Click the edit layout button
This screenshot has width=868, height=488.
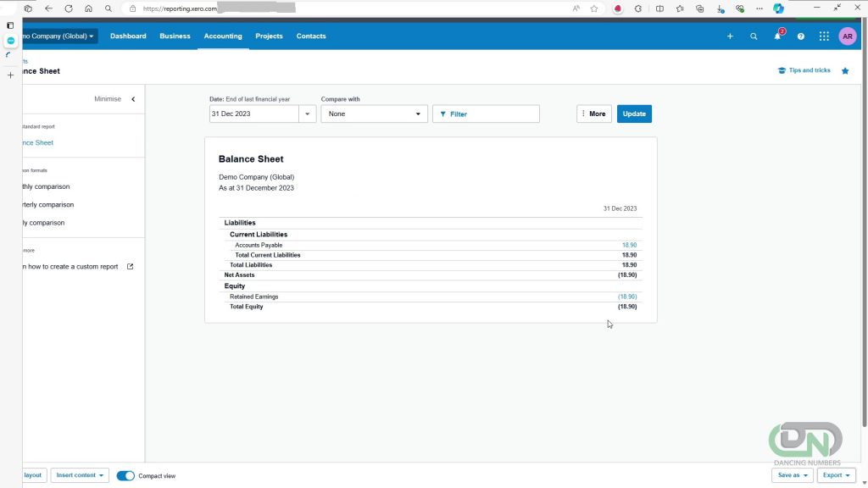33,475
